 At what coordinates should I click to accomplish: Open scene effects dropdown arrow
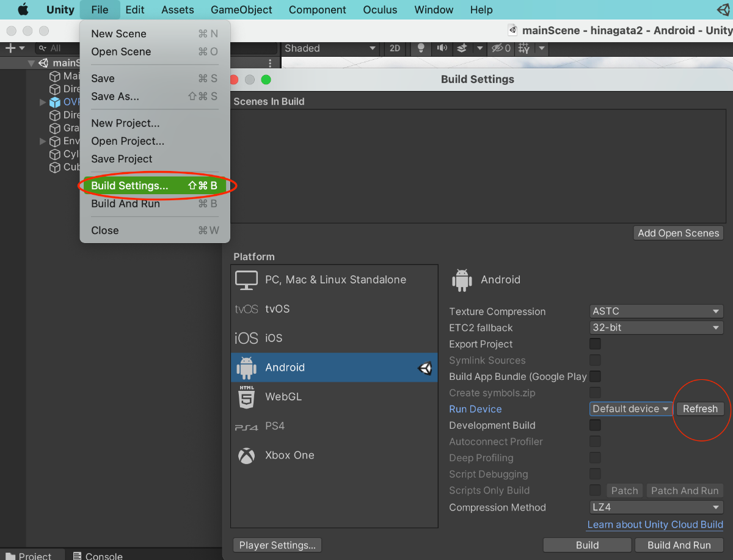480,48
